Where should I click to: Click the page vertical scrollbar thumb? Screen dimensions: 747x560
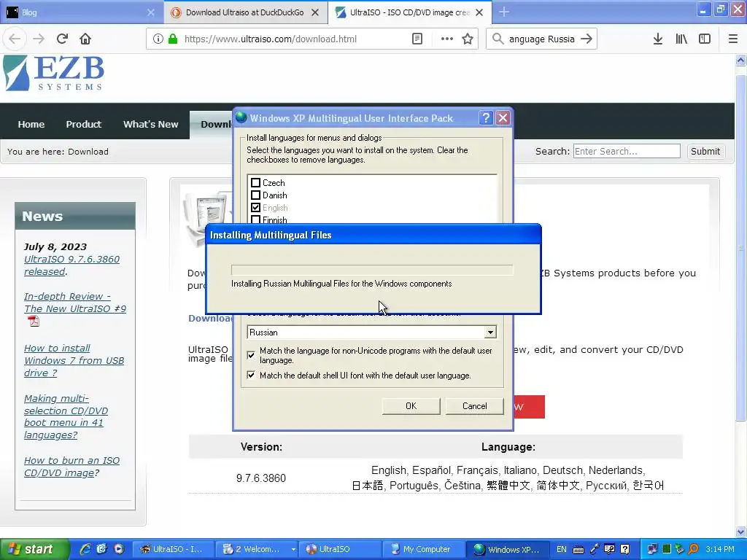(x=740, y=248)
